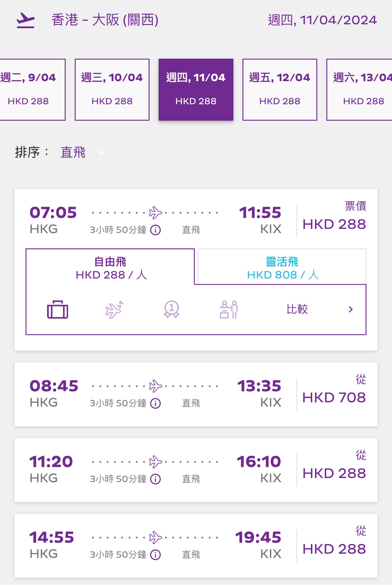
Task: Open duration info icon for 14:55 flight
Action: pyautogui.click(x=156, y=555)
